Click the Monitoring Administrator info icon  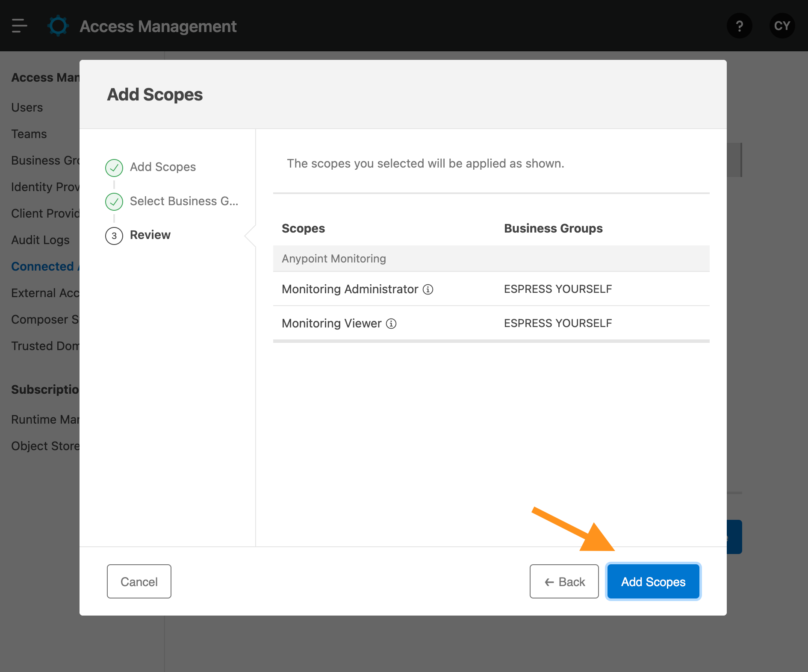(x=428, y=289)
